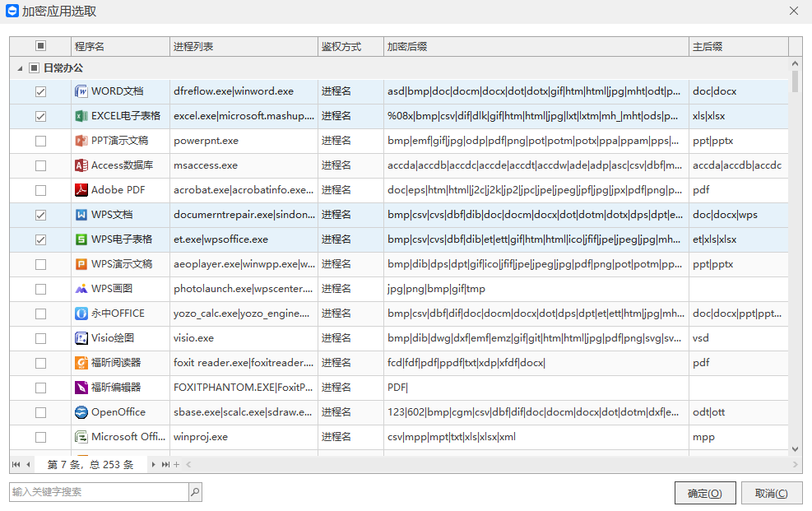
Task: Click the scrollbar down arrow
Action: pos(795,449)
